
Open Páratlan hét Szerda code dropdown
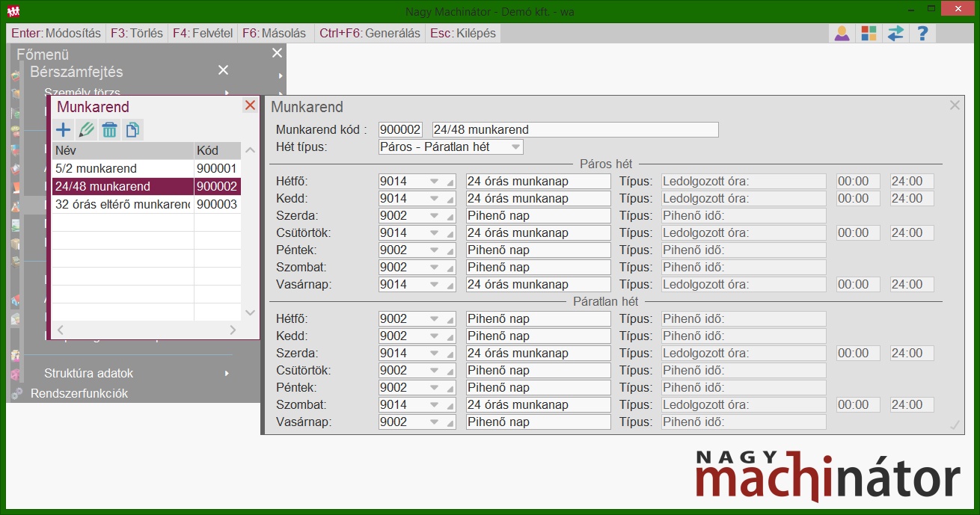(434, 354)
